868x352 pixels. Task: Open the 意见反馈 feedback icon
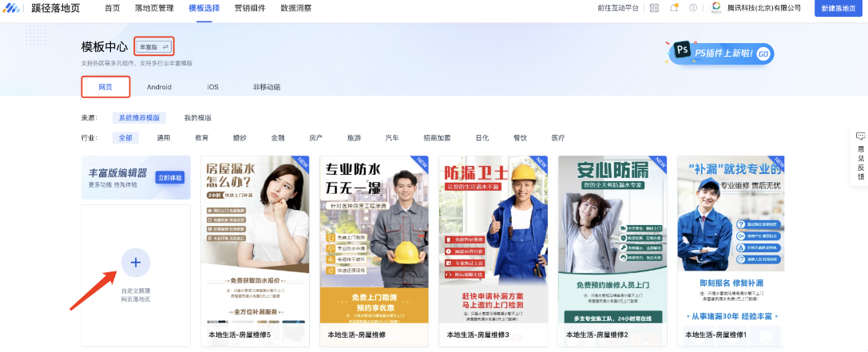(860, 136)
